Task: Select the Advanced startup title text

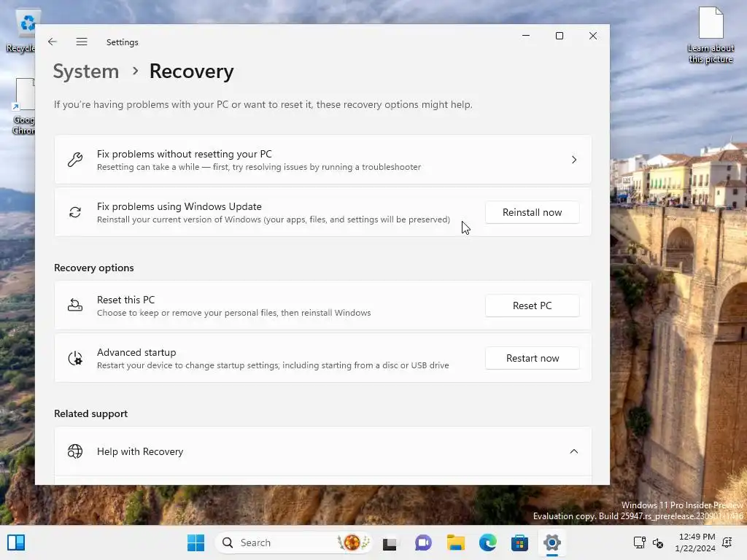Action: (136, 352)
